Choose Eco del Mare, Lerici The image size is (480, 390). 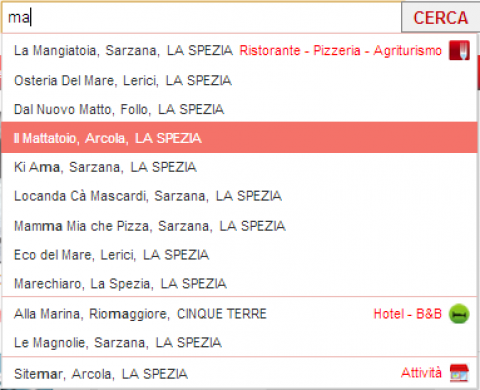[x=239, y=255]
